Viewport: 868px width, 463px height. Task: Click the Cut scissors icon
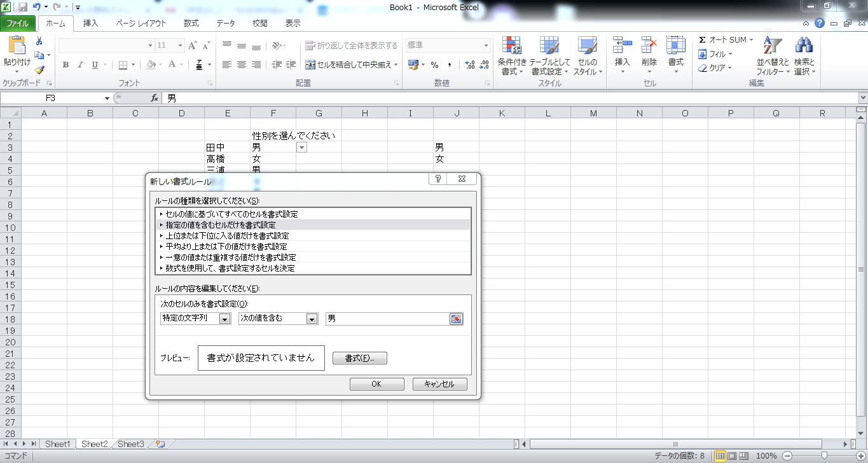(x=39, y=41)
